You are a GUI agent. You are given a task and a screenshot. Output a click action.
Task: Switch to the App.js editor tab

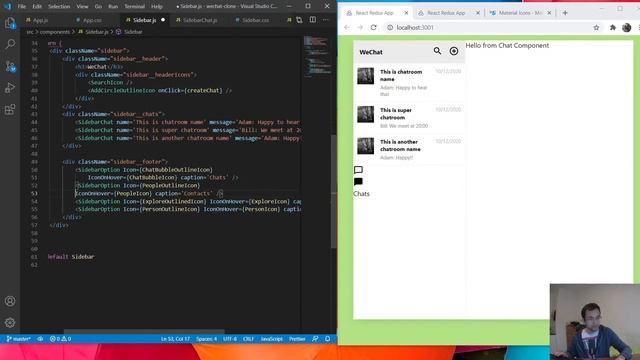[40, 20]
